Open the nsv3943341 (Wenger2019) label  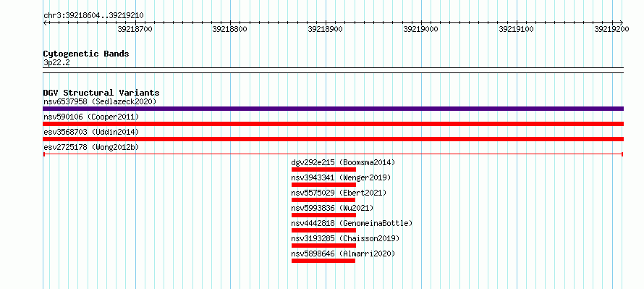tap(341, 177)
